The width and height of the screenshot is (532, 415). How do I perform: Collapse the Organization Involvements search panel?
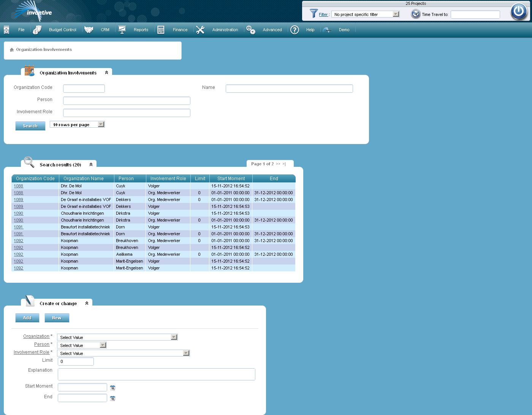[106, 72]
